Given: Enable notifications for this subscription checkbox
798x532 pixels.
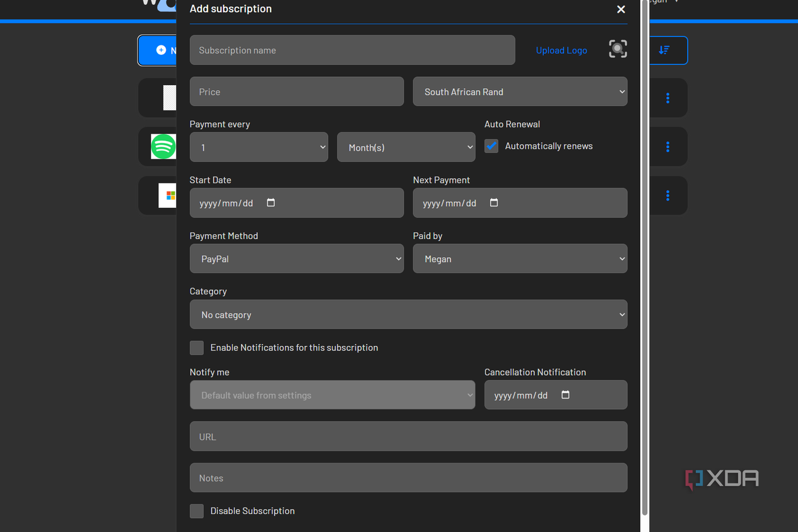Looking at the screenshot, I should (x=197, y=347).
